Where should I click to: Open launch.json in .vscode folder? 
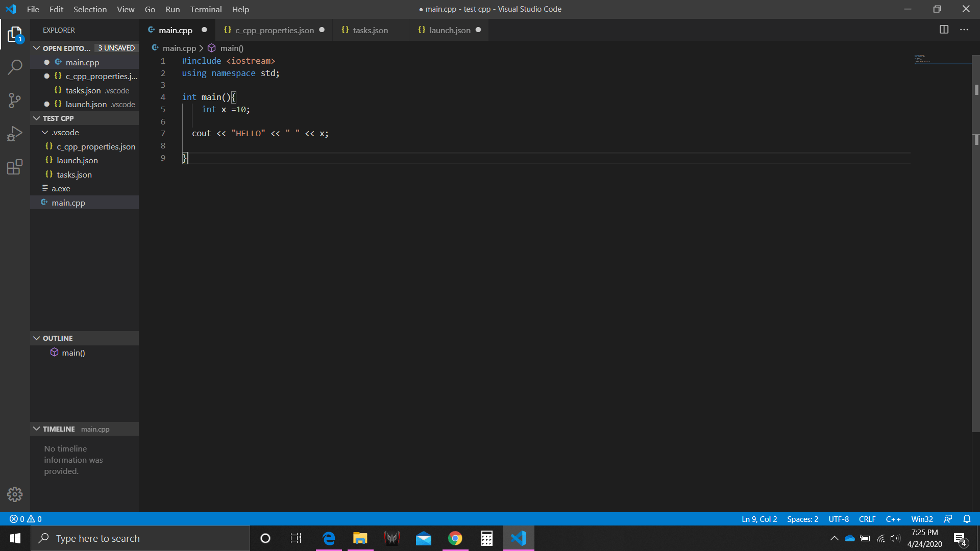(84, 160)
